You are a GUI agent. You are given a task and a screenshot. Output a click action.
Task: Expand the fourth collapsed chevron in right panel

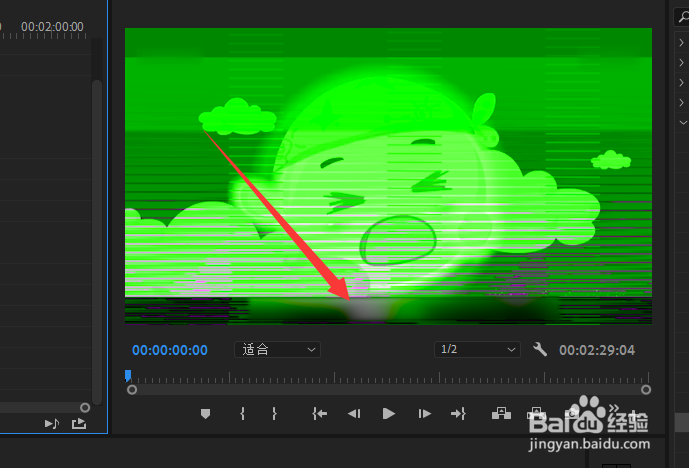point(682,102)
